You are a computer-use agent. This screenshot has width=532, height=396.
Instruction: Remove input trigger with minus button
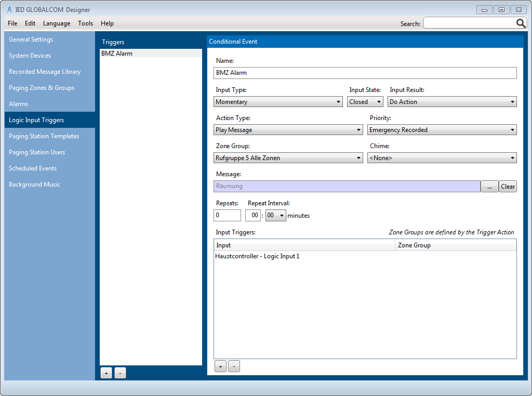pos(234,366)
